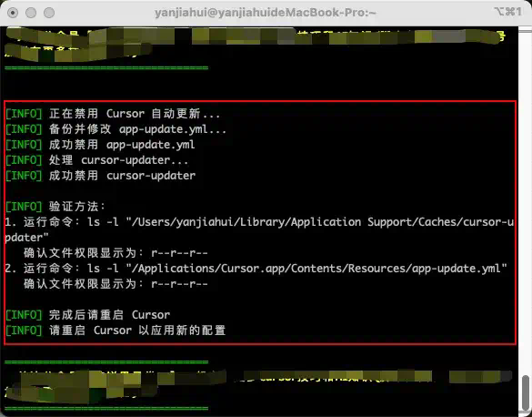Click the terminal title yanjiahui@yanjiahuideMacBook-Pro:~
Image resolution: width=532 pixels, height=417 pixels.
click(x=266, y=13)
